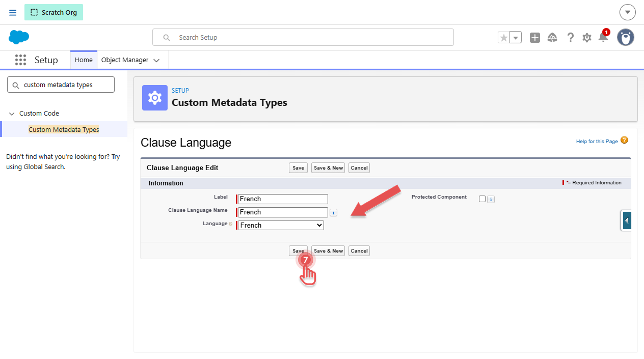Image resolution: width=644 pixels, height=359 pixels.
Task: Click the Search Setup field
Action: click(x=303, y=37)
